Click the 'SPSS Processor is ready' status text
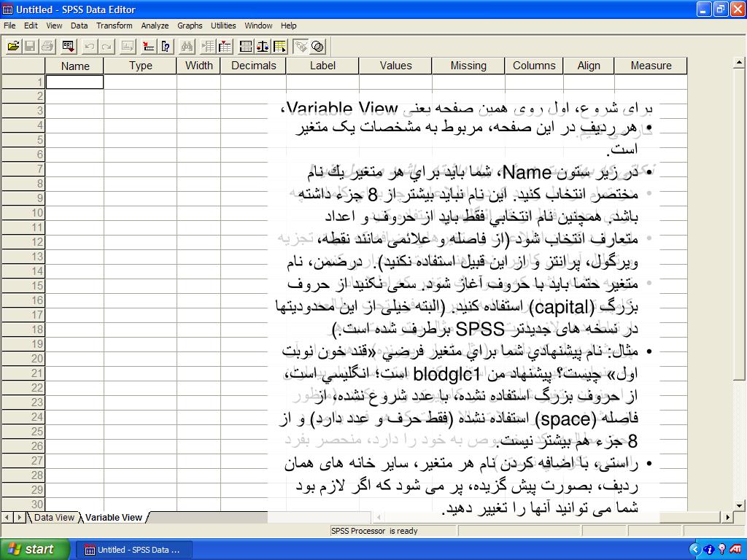 374,531
